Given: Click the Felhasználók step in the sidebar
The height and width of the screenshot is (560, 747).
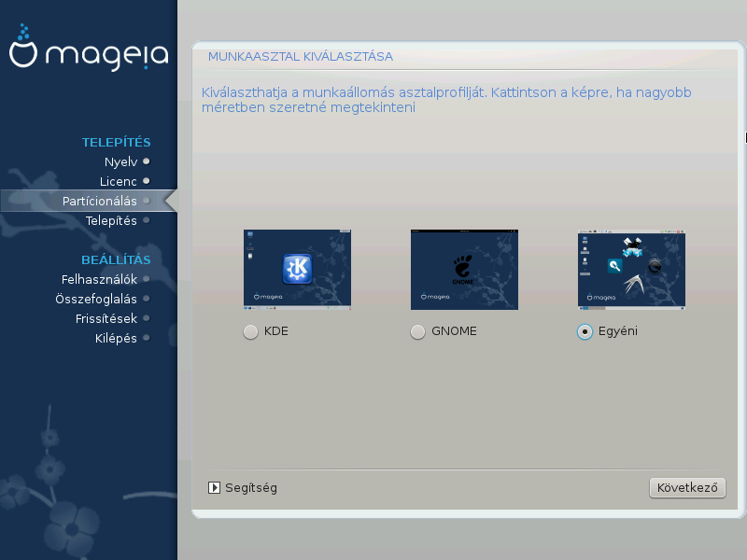Looking at the screenshot, I should click(x=100, y=279).
